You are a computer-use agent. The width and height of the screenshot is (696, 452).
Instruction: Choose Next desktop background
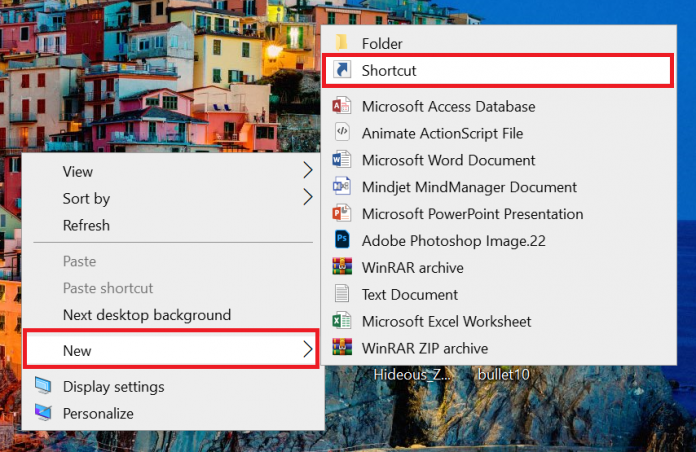pos(146,315)
